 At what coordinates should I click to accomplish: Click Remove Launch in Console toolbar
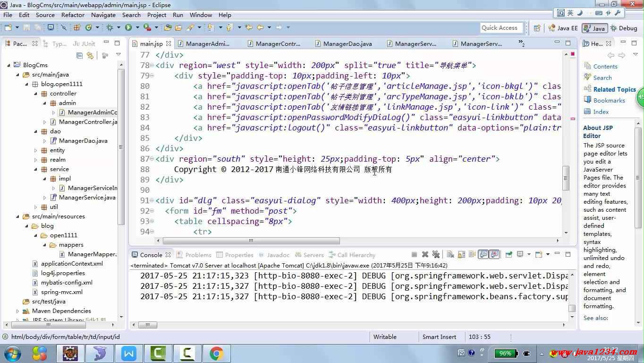pyautogui.click(x=425, y=254)
